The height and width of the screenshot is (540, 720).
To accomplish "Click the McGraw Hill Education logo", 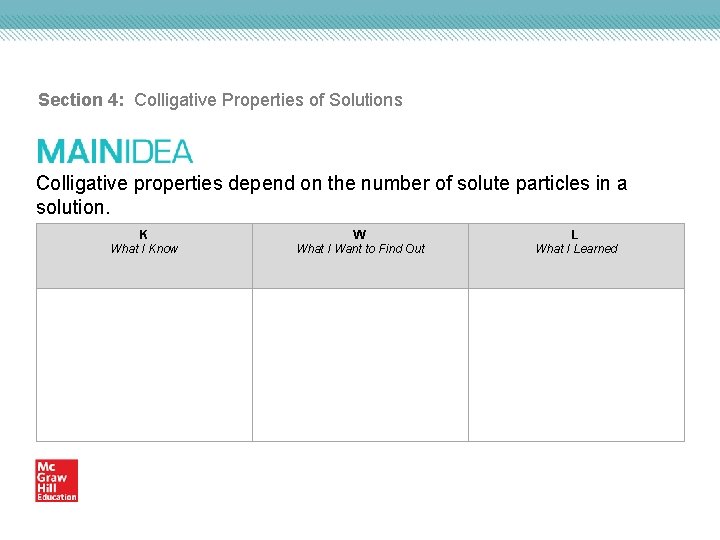I will coord(56,480).
